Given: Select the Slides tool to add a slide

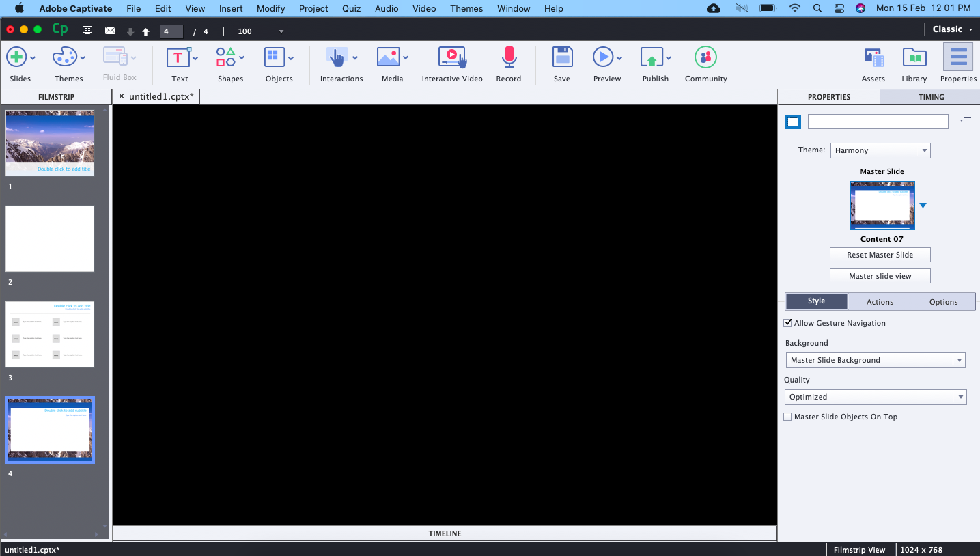Looking at the screenshot, I should click(20, 64).
